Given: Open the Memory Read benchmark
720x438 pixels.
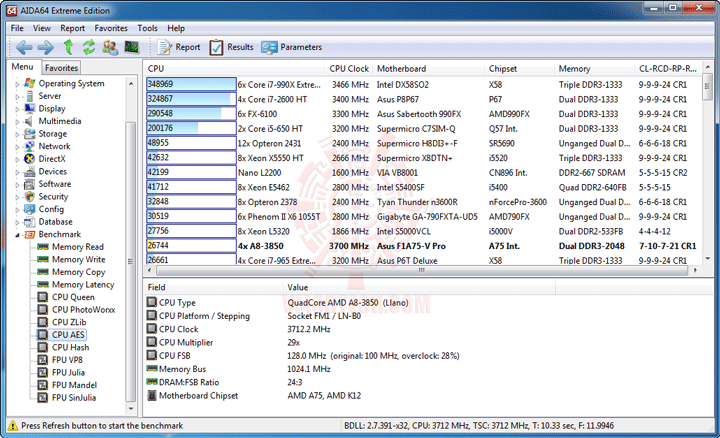Looking at the screenshot, I should click(x=77, y=247).
